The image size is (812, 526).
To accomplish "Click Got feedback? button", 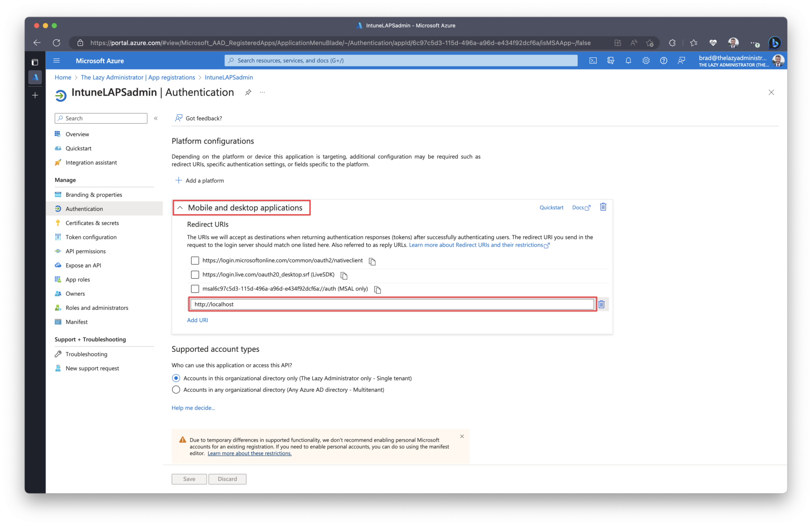I will point(199,118).
